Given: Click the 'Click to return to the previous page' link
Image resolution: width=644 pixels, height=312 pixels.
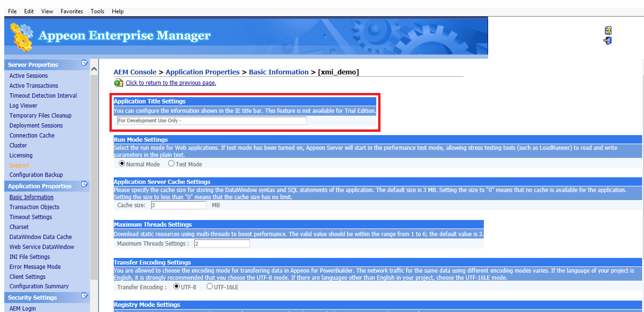Looking at the screenshot, I should point(171,83).
